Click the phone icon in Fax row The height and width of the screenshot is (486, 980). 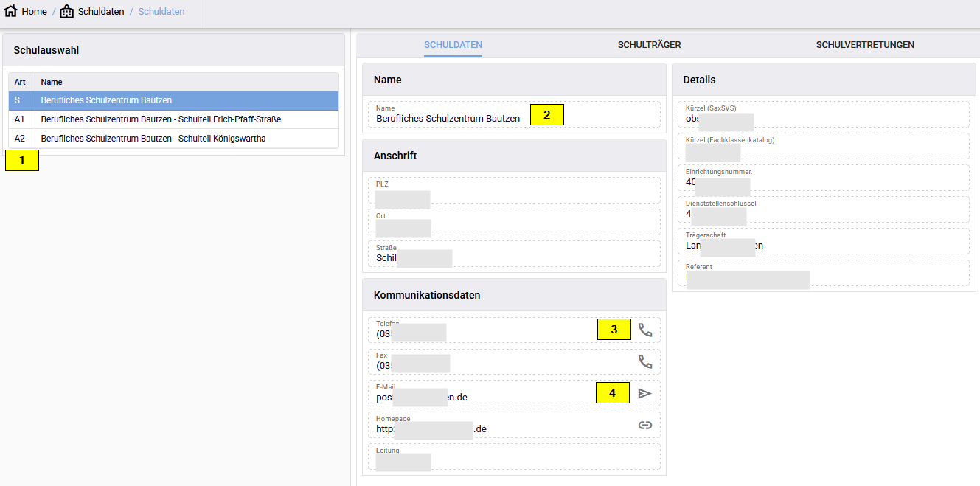[645, 362]
